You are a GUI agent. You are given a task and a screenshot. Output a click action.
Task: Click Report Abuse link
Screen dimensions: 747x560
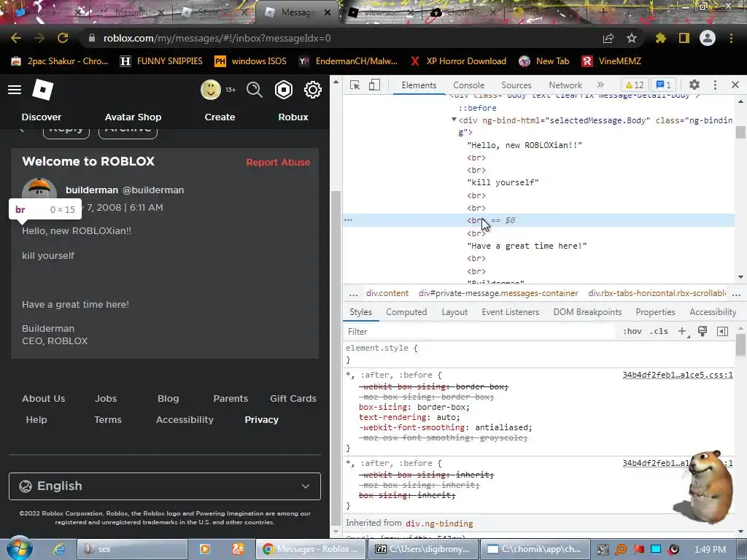[x=278, y=162]
